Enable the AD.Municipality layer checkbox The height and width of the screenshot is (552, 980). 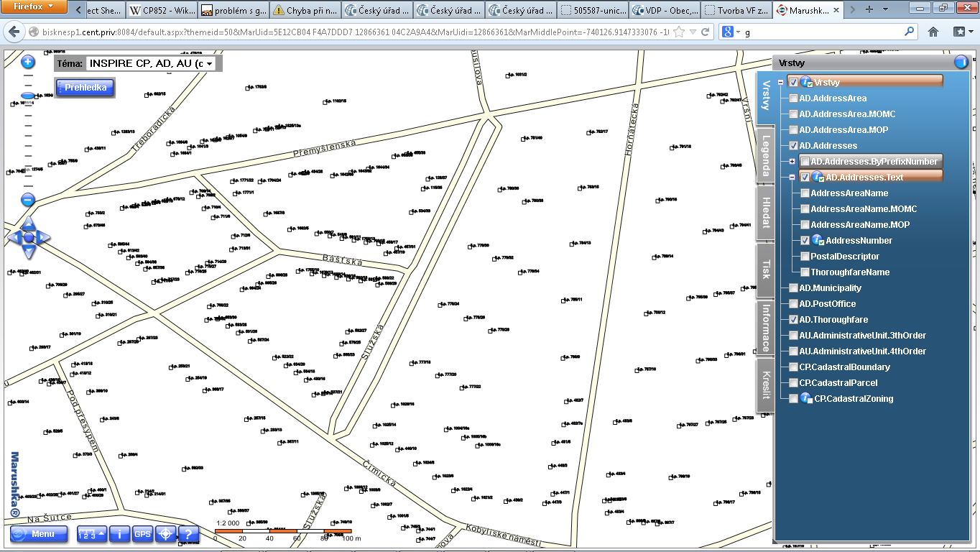793,288
